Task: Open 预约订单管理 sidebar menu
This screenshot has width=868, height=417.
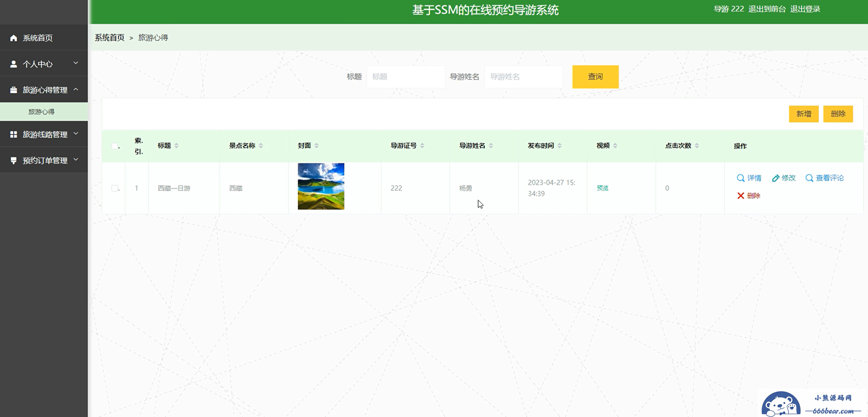Action: (44, 160)
